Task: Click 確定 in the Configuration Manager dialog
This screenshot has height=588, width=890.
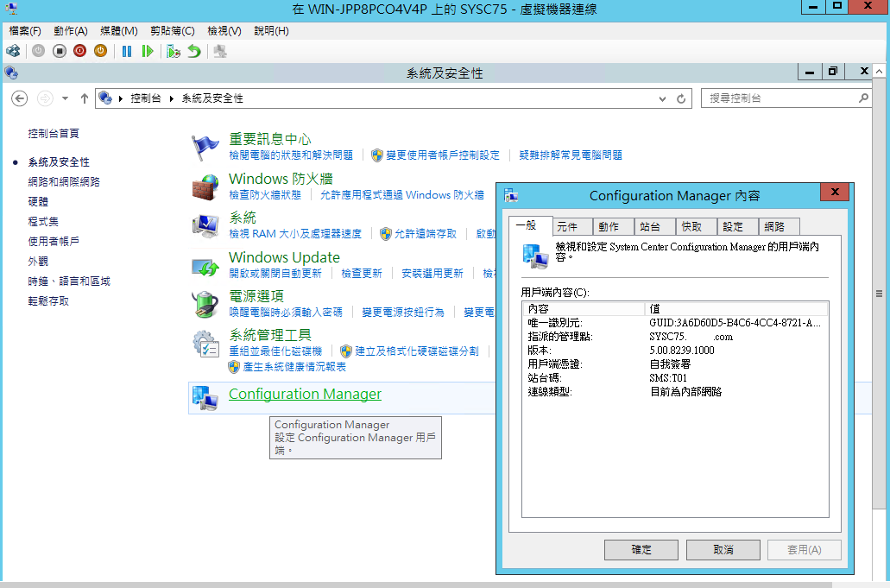Action: click(x=641, y=549)
